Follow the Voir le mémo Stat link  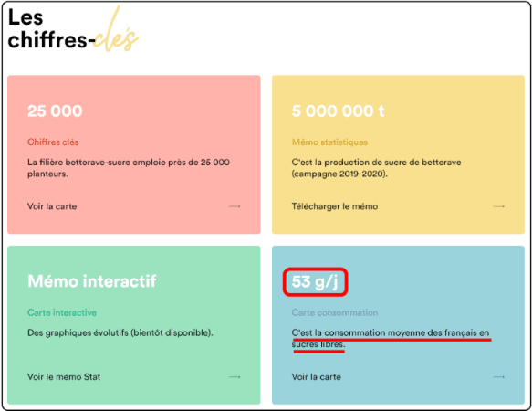[x=64, y=377]
